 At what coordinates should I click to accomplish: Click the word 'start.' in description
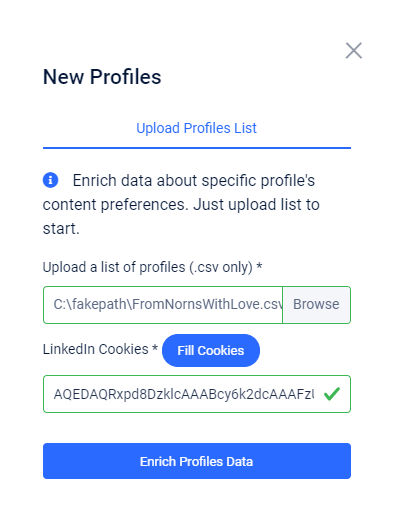tap(61, 229)
